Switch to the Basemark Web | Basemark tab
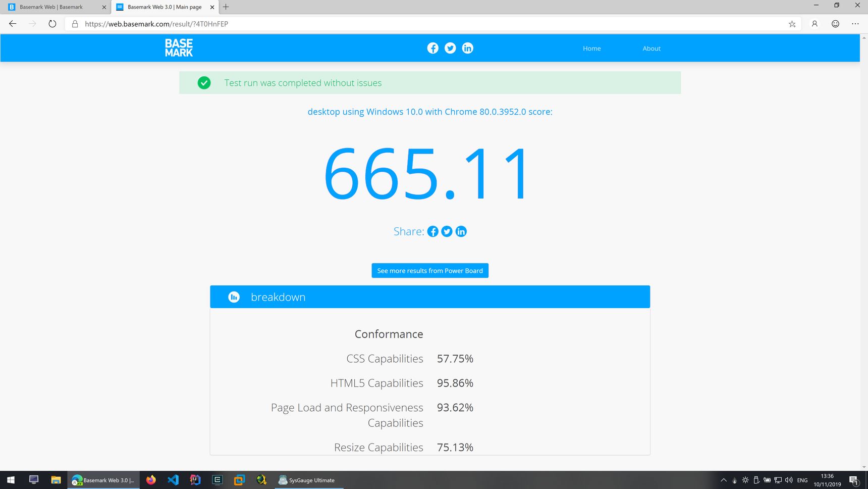868x489 pixels. (56, 7)
